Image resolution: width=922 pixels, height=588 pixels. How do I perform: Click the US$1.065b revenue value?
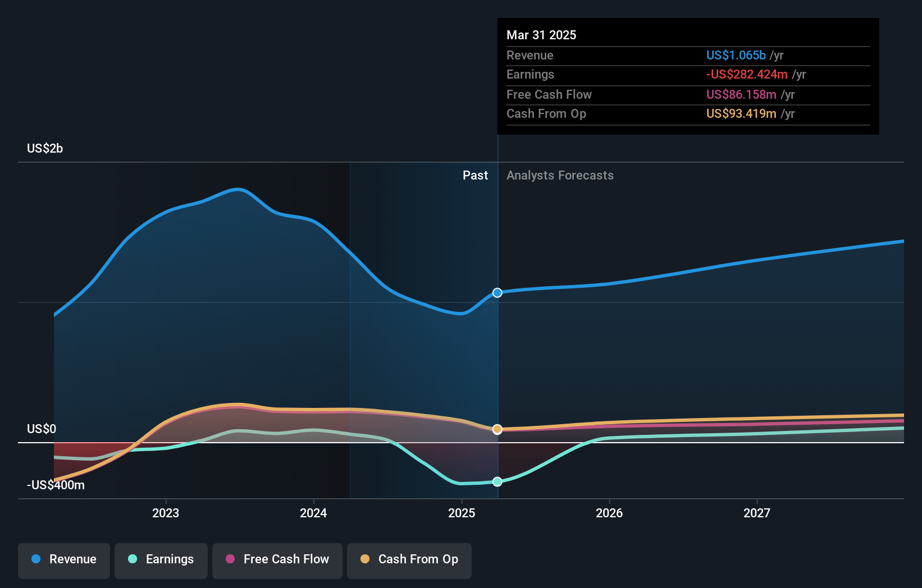point(736,55)
